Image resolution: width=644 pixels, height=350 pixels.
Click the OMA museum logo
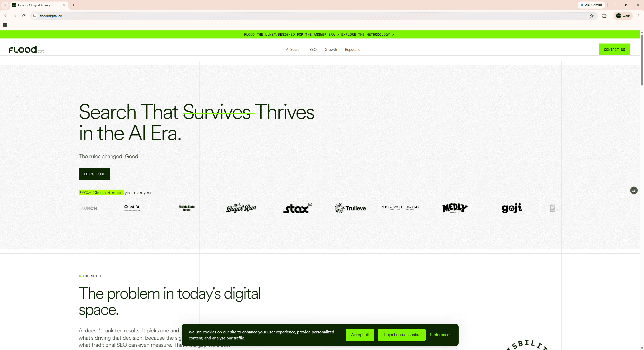[x=132, y=208]
